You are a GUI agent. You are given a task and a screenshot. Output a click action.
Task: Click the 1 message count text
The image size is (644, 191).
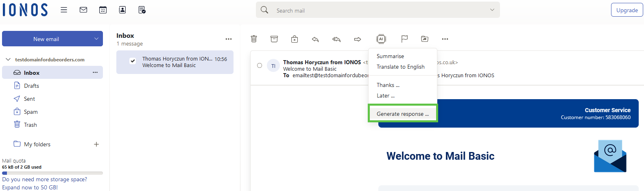[129, 43]
